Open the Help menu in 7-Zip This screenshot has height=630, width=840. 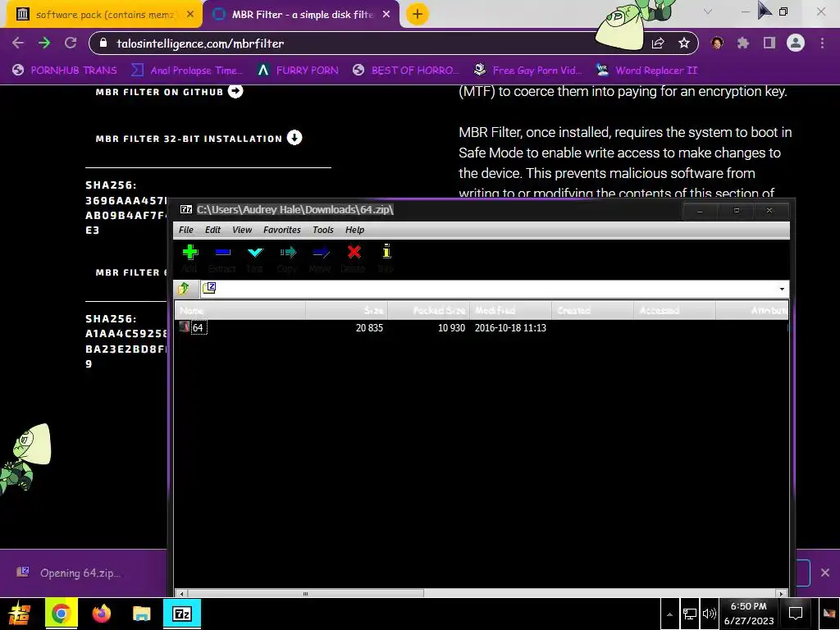[354, 230]
